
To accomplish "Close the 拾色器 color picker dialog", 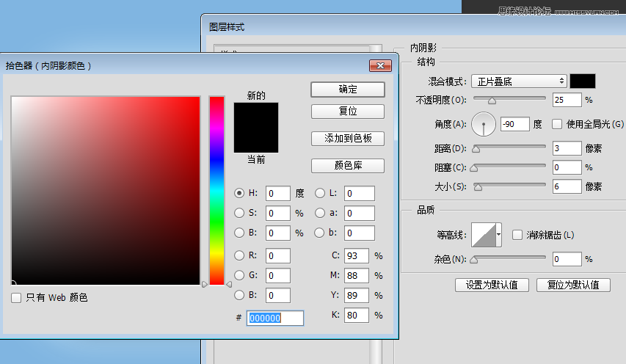I will tap(379, 66).
